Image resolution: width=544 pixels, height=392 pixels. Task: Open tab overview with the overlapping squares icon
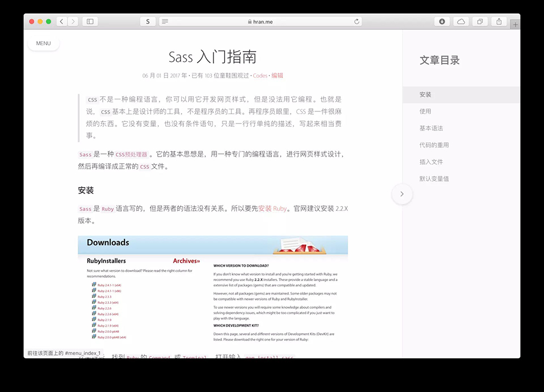click(479, 21)
